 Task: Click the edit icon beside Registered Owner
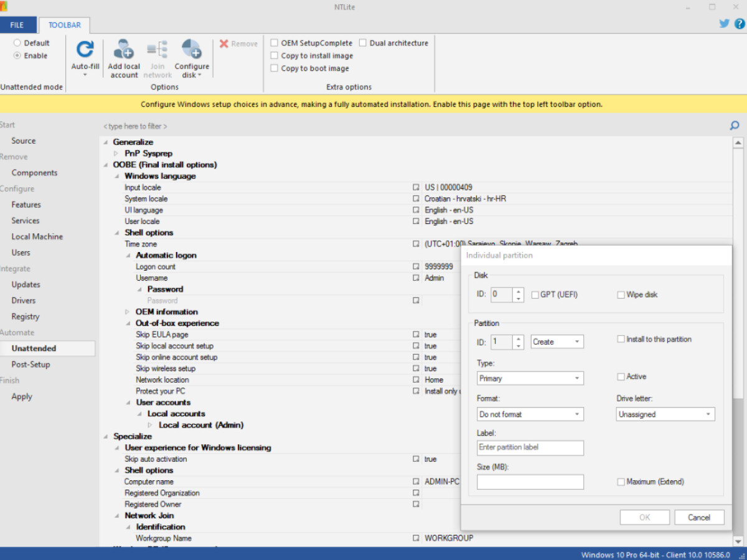tap(416, 504)
